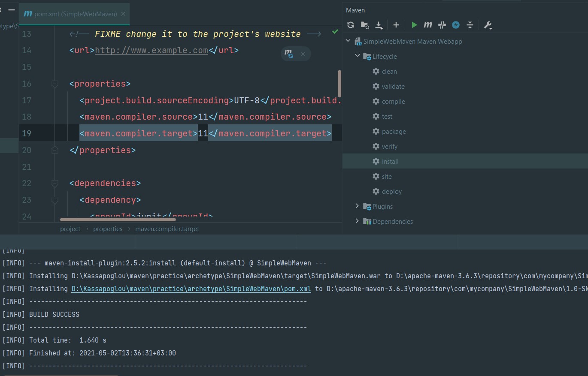Dismiss the floating Maven reload popup
This screenshot has width=588, height=376.
(303, 54)
